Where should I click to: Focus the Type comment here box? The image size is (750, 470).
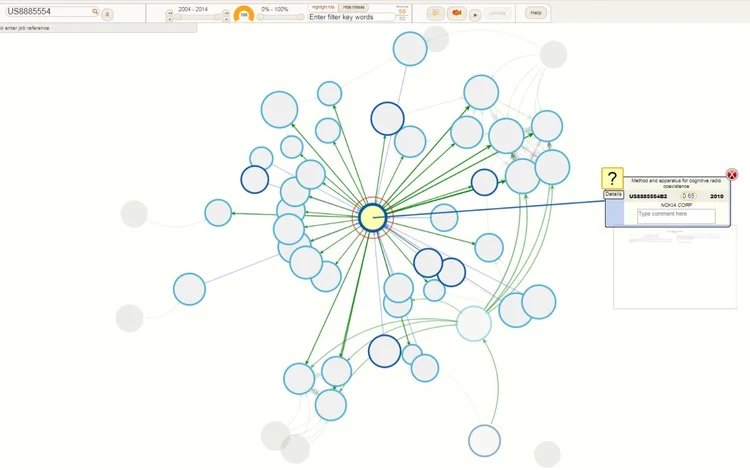pyautogui.click(x=676, y=216)
